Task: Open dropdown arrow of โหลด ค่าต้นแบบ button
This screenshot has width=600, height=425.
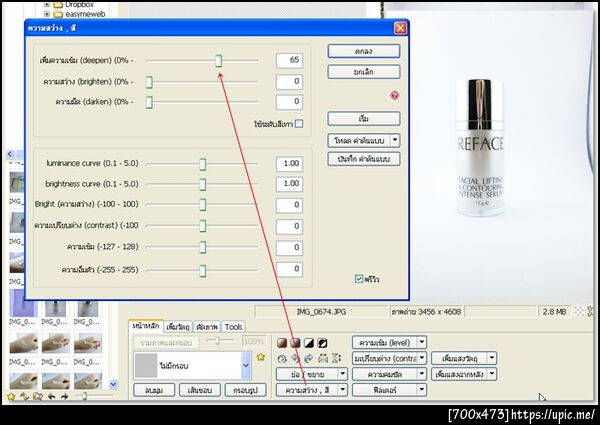Action: coord(395,140)
